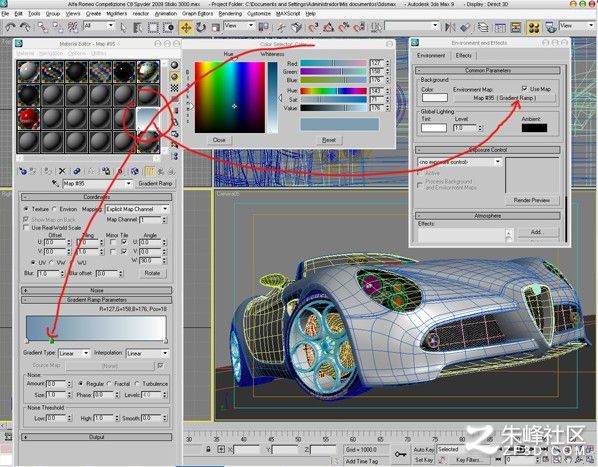Open Render Scene dialog icon
This screenshot has height=467, width=598.
550,27
